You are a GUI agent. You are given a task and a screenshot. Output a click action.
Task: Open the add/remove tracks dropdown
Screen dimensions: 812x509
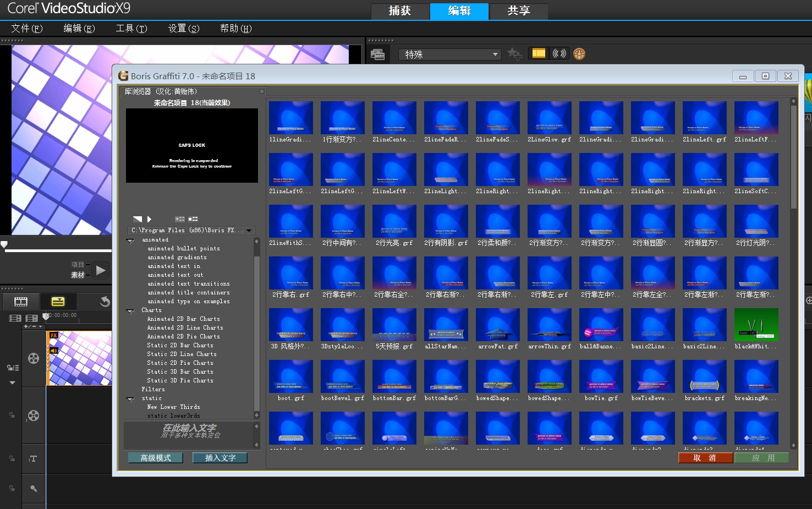pos(32,327)
